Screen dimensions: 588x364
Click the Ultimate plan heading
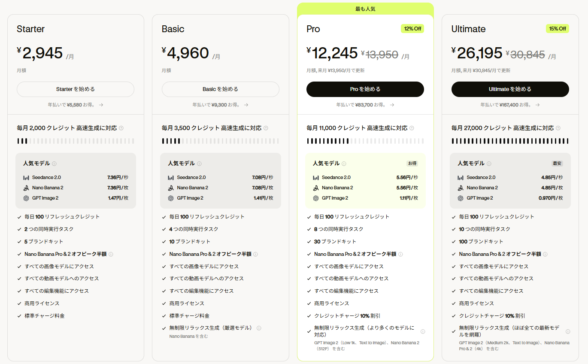pos(469,29)
